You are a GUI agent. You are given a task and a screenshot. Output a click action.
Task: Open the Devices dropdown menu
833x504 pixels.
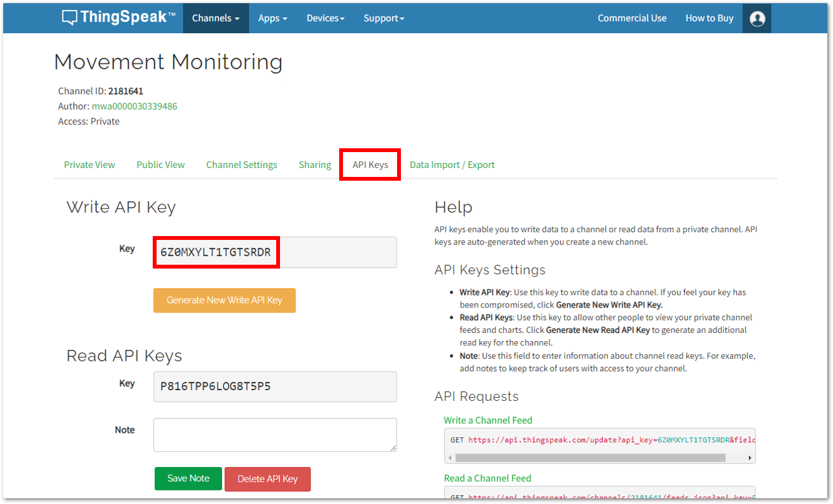tap(325, 18)
